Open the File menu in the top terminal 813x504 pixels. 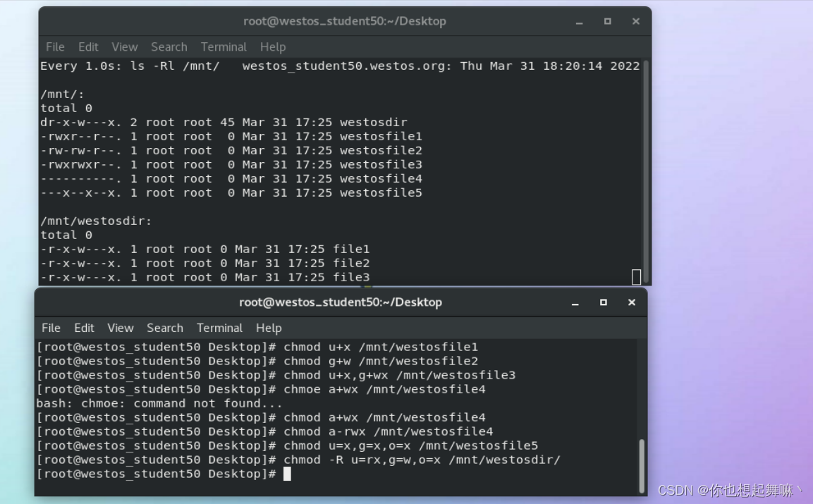click(x=54, y=47)
